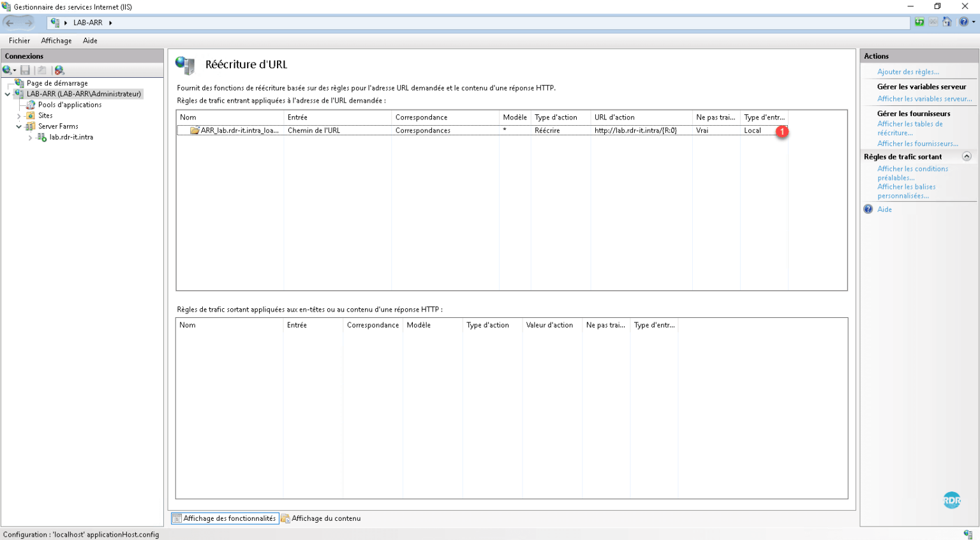Go to the home page via house icon
980x540 pixels.
947,22
